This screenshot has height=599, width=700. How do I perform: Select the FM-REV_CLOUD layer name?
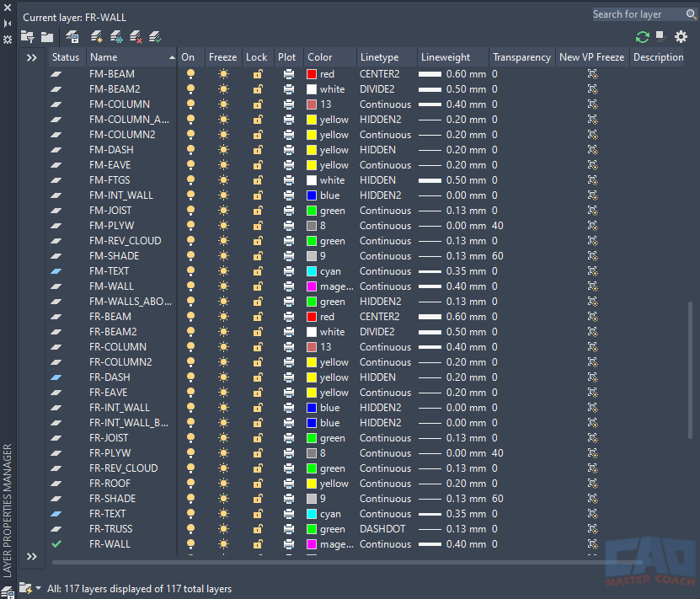[x=125, y=241]
